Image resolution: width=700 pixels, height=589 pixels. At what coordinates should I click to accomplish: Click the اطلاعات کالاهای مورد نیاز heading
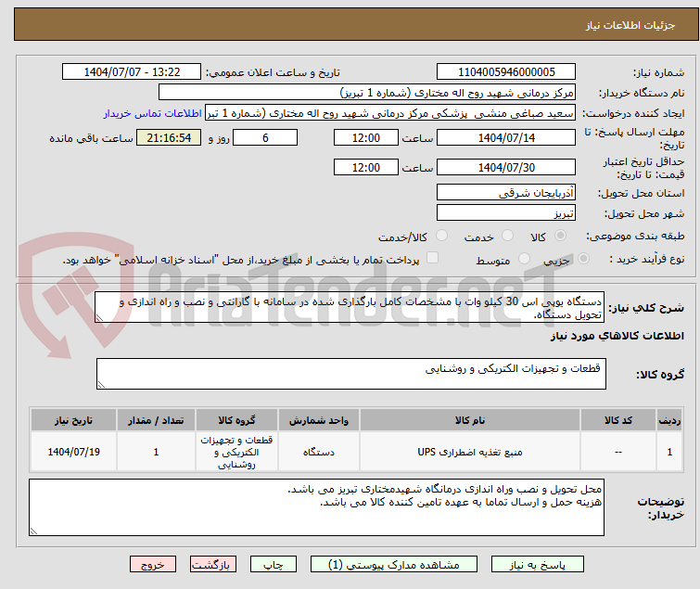(617, 336)
